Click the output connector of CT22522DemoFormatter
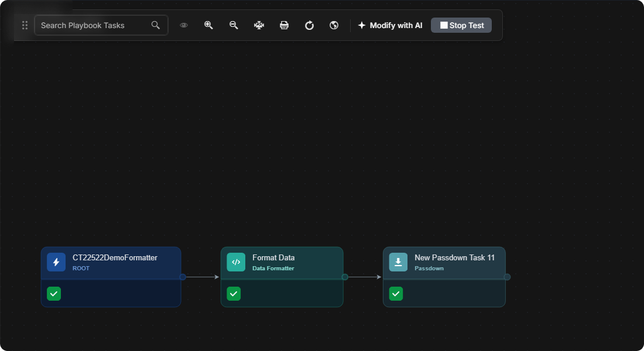Image resolution: width=644 pixels, height=351 pixels. pyautogui.click(x=183, y=277)
